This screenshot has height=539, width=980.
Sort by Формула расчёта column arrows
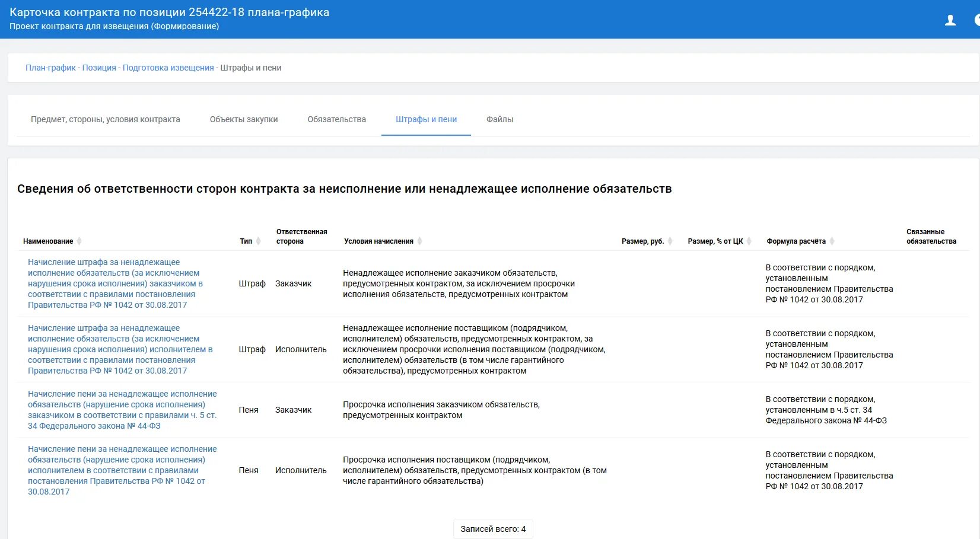[832, 241]
